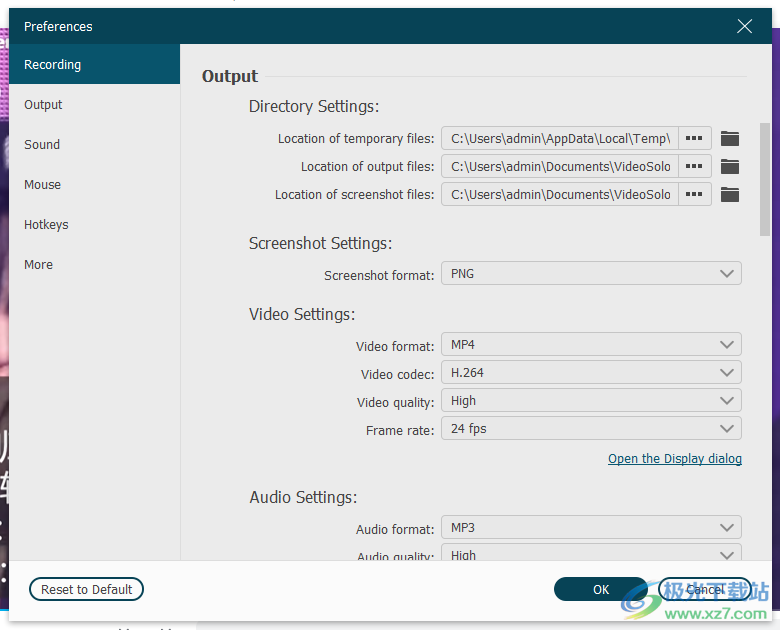Screen dimensions: 780x630
Task: Open the Audio quality dropdown
Action: click(591, 553)
